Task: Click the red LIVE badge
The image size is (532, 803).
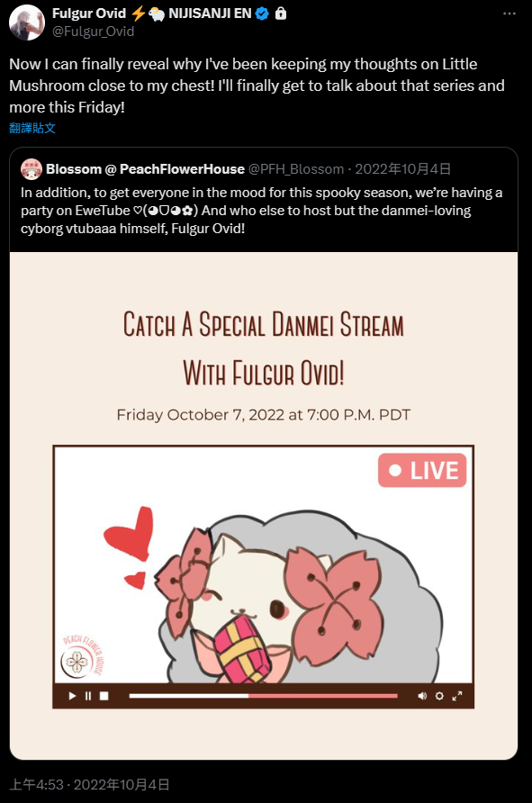Action: [x=422, y=470]
